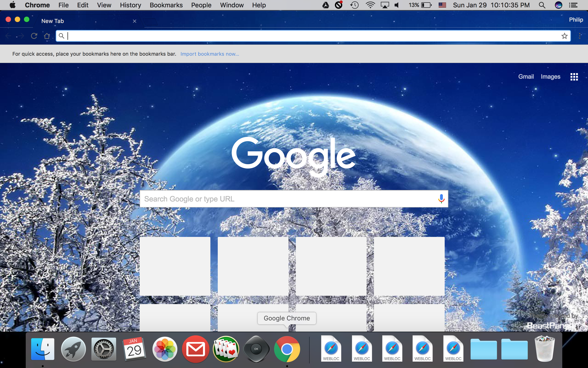The image size is (588, 368).
Task: Open a new tab with the tab button
Action: 151,22
